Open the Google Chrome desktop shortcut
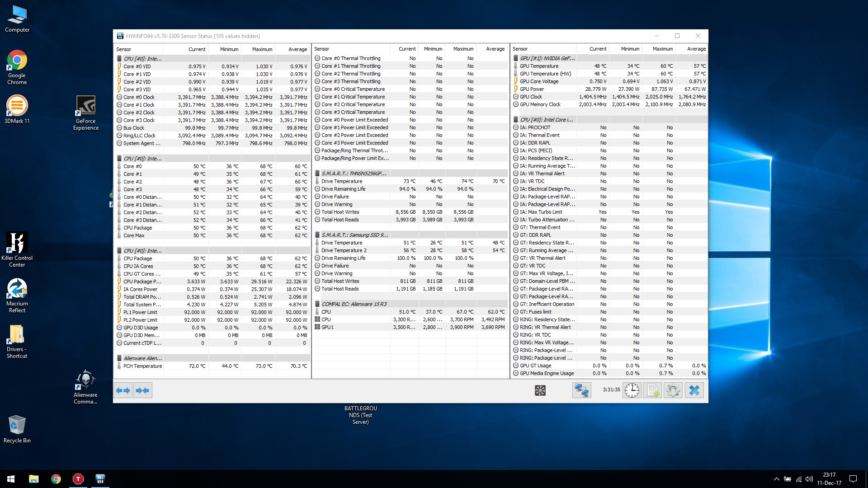This screenshot has width=868, height=488. (17, 67)
